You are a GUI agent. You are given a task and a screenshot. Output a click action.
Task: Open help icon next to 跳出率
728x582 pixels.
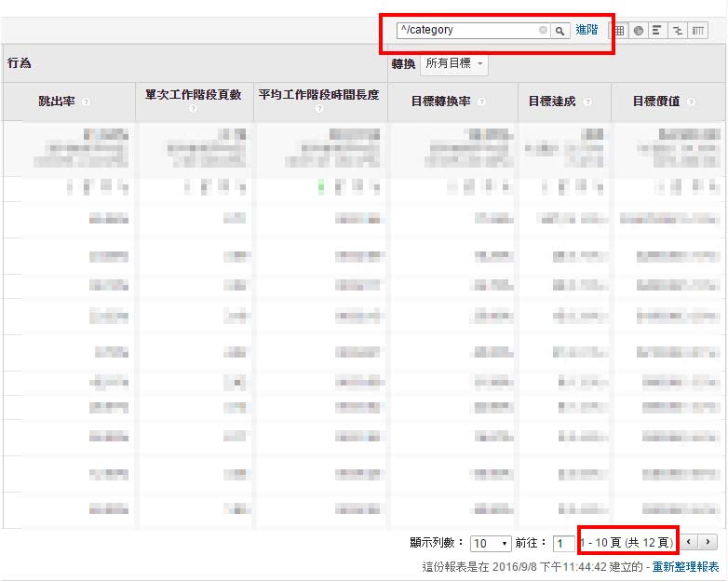[x=86, y=102]
